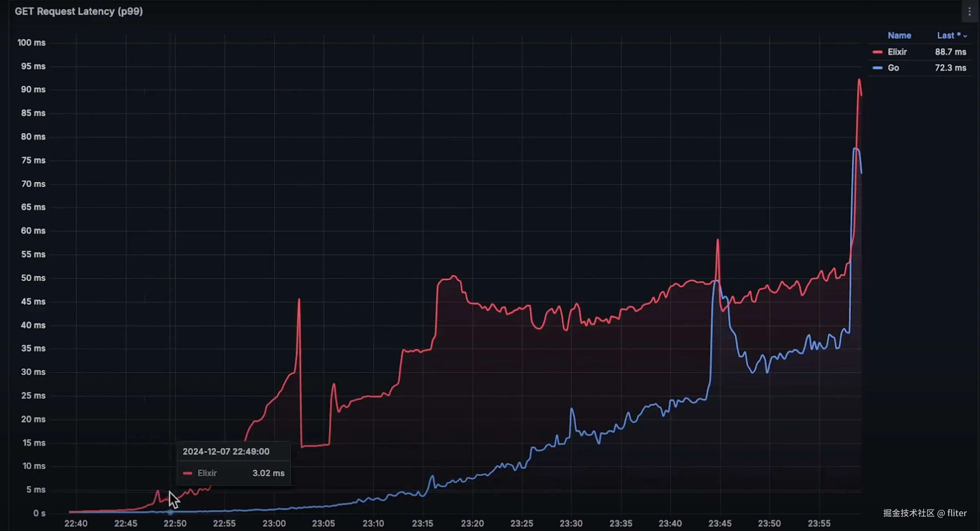980x531 pixels.
Task: Click the Go blue series color swatch
Action: (877, 68)
